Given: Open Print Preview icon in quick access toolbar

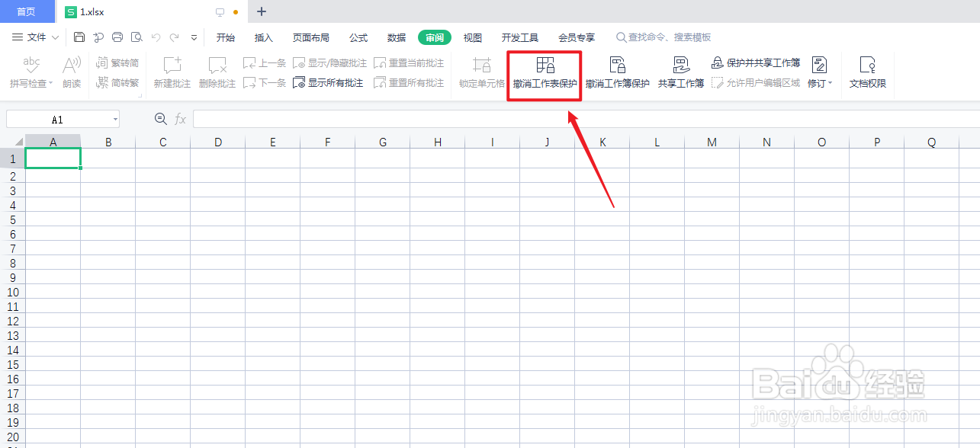Looking at the screenshot, I should 137,37.
